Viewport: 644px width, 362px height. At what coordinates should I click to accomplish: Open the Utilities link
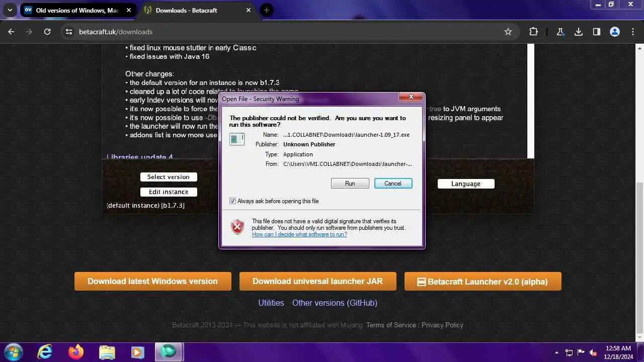271,303
